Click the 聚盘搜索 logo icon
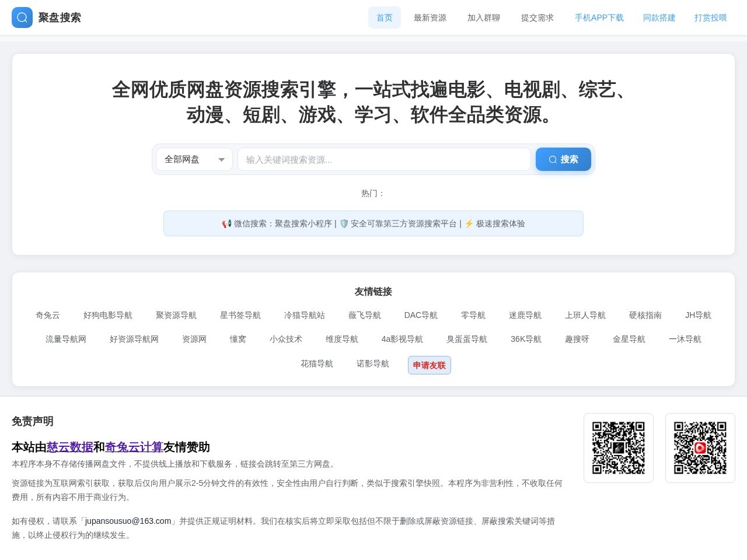 [22, 17]
